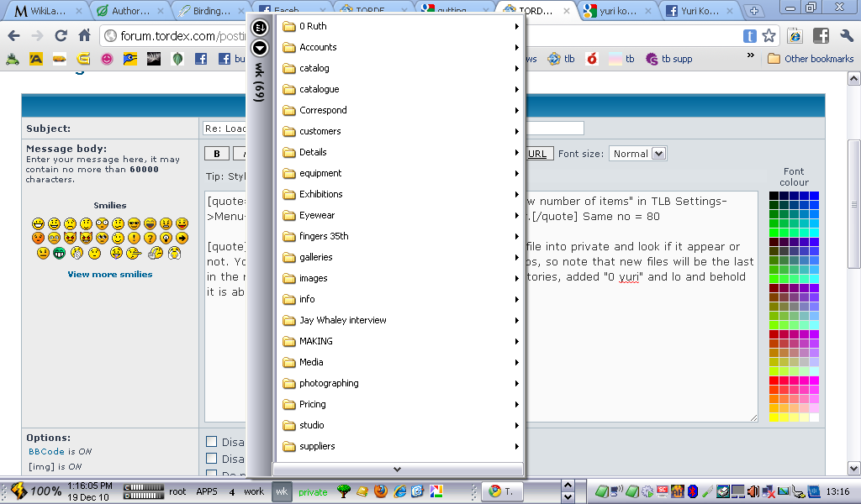The height and width of the screenshot is (504, 861).
Task: Click the round down-arrow icon on wk menu
Action: pos(260,48)
